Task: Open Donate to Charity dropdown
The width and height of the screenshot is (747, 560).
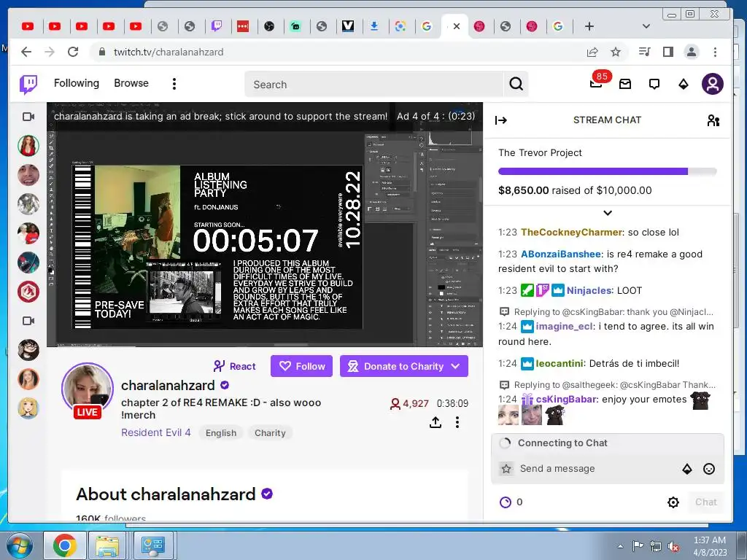Action: pos(404,366)
